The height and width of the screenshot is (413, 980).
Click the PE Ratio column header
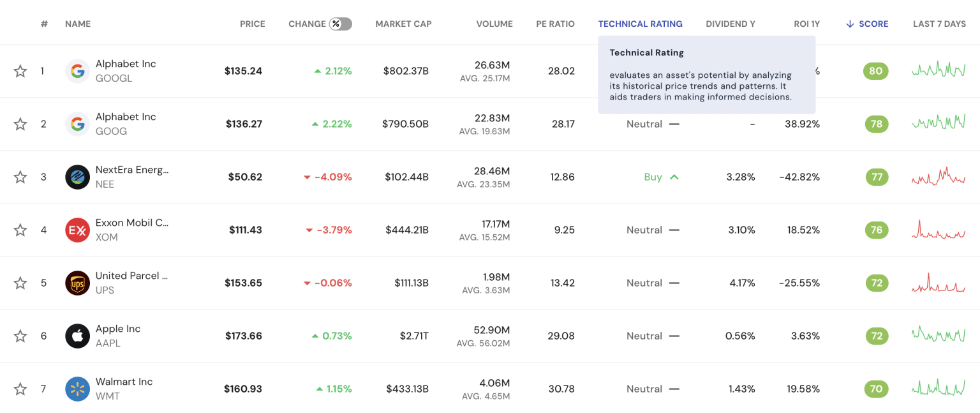pos(555,24)
